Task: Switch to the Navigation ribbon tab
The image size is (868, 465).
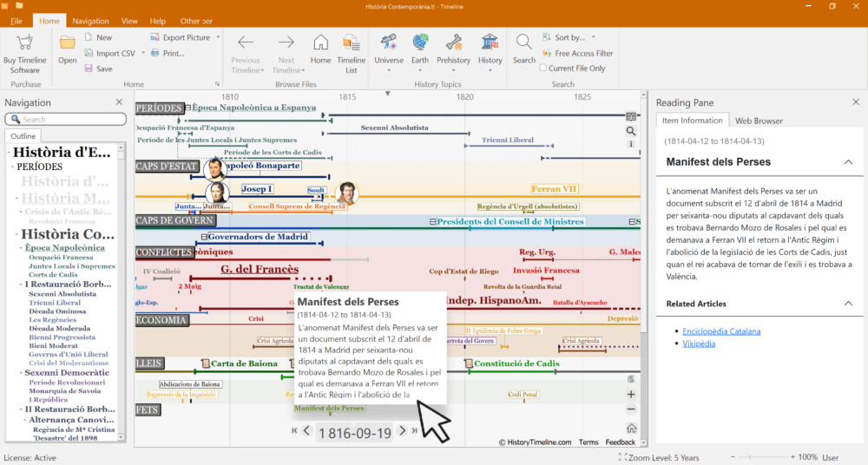Action: click(x=90, y=21)
